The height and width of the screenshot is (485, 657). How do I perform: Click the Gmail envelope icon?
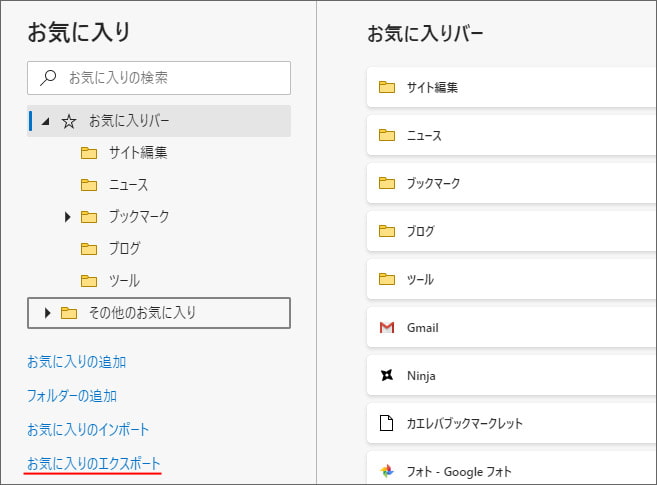pos(387,328)
